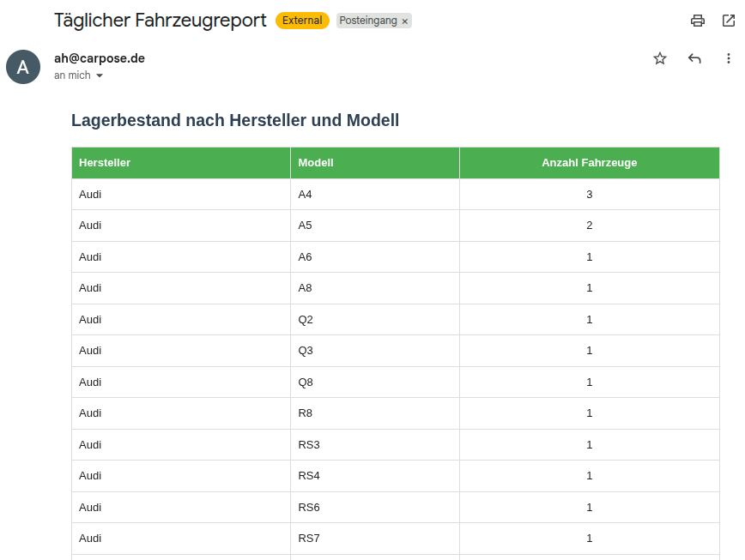Click the 'Hersteller' column header

click(x=105, y=163)
